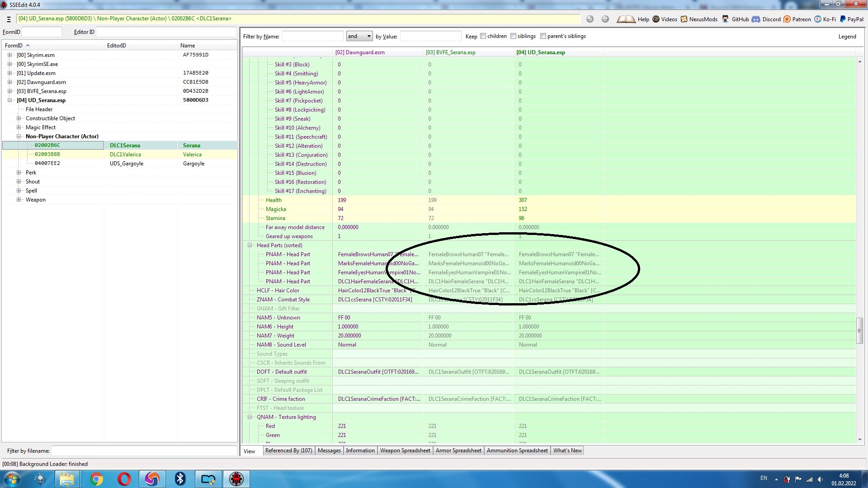Open the Action Center flag icon
Image resolution: width=868 pixels, height=488 pixels.
pyautogui.click(x=798, y=479)
